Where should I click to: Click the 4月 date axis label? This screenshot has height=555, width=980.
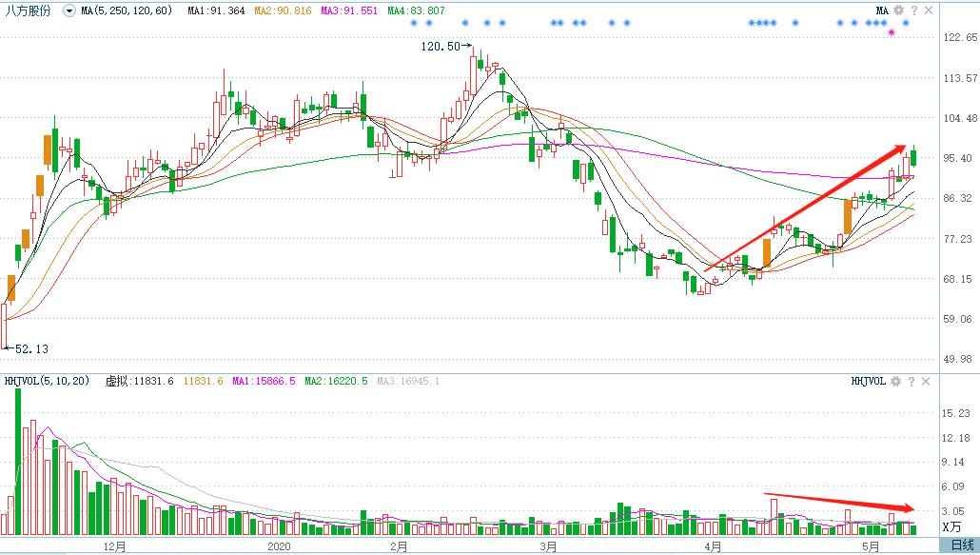click(x=713, y=546)
